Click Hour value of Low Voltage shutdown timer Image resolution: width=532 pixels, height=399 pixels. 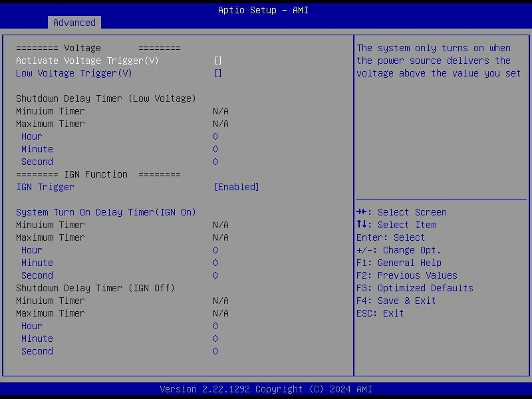point(215,136)
